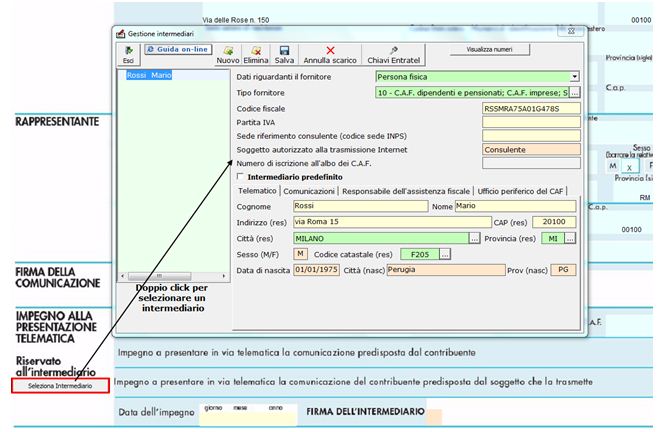
Task: Click the Nome field
Action: (x=515, y=206)
